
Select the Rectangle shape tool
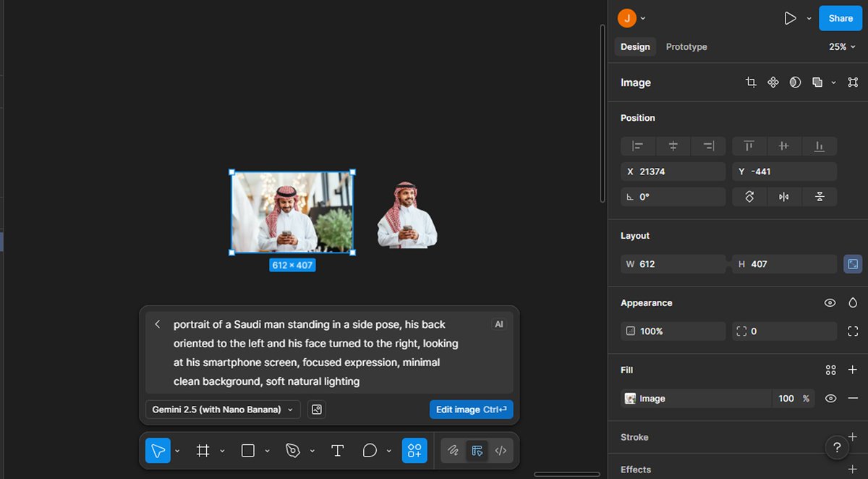coord(247,451)
